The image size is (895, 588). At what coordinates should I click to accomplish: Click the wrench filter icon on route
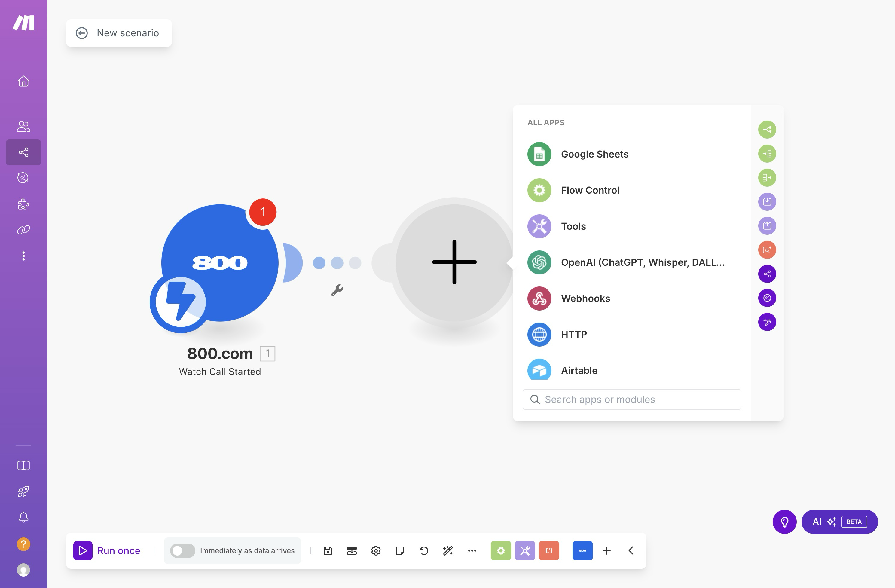pos(337,290)
